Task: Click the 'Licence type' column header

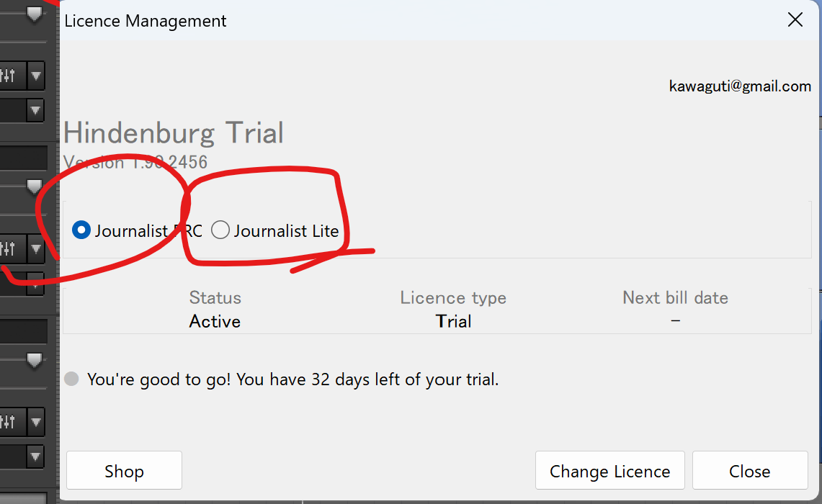Action: point(453,297)
